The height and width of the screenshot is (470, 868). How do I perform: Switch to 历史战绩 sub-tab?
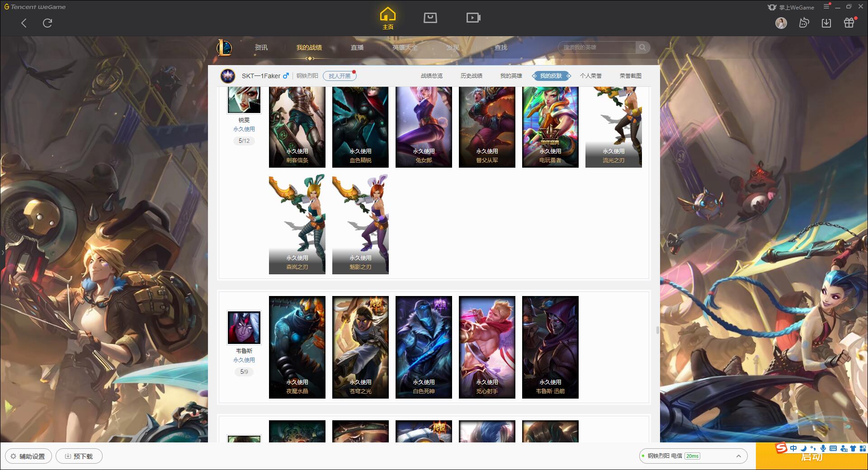472,76
